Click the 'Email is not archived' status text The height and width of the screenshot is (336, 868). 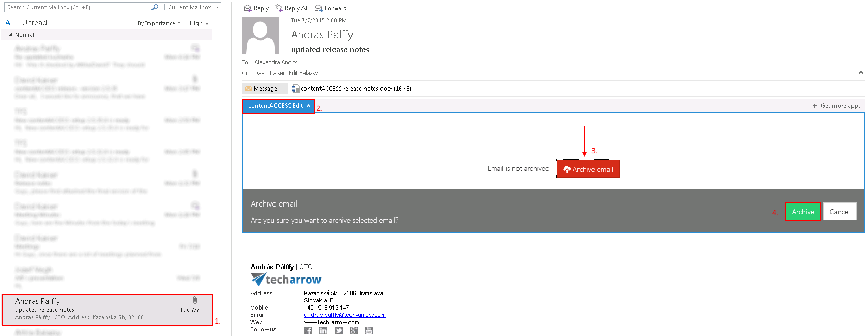click(x=519, y=169)
